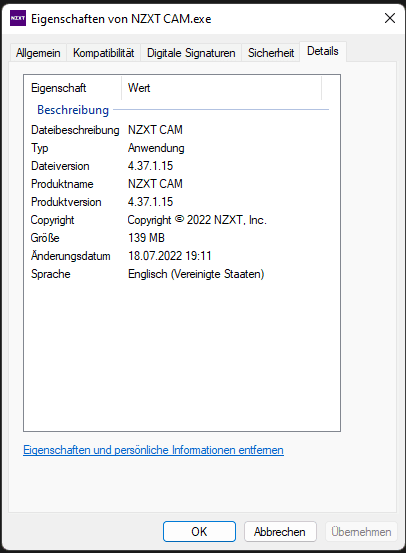Select the 139 MB value
Image resolution: width=406 pixels, height=553 pixels.
146,238
